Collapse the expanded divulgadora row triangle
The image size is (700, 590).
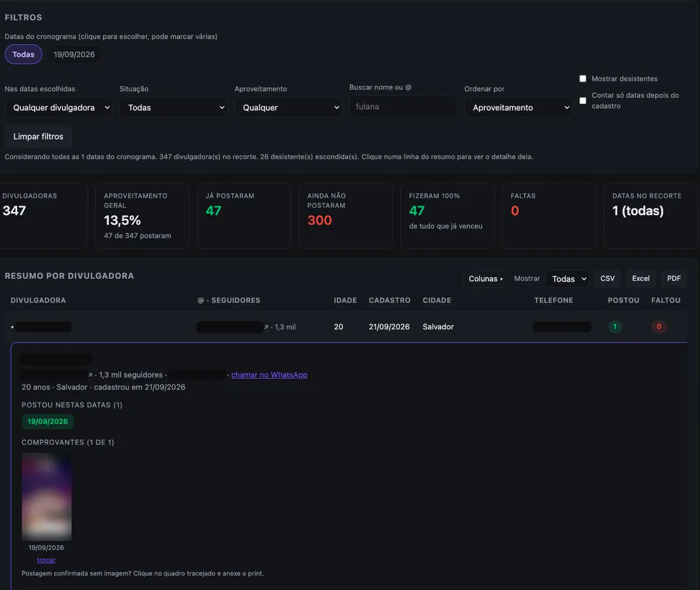pyautogui.click(x=12, y=327)
